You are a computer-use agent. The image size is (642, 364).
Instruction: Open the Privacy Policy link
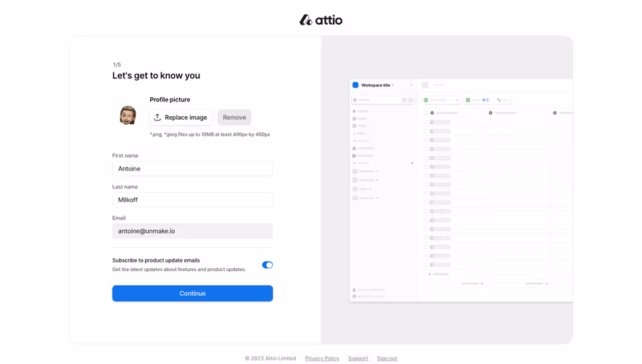(322, 358)
